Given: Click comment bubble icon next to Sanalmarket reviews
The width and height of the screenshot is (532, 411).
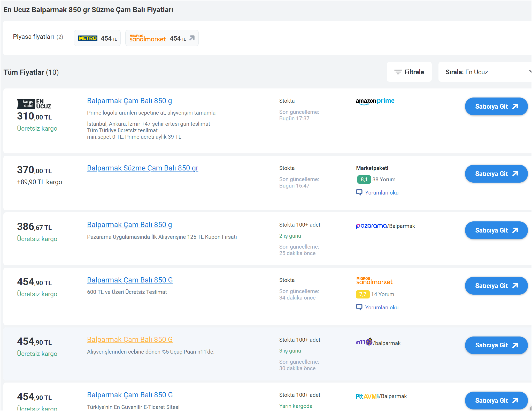Looking at the screenshot, I should pyautogui.click(x=359, y=307).
